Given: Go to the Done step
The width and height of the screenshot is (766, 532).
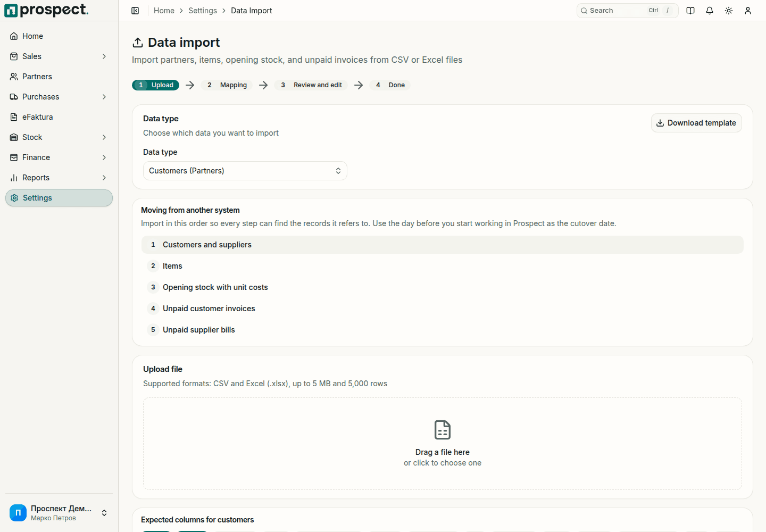Looking at the screenshot, I should click(x=390, y=85).
